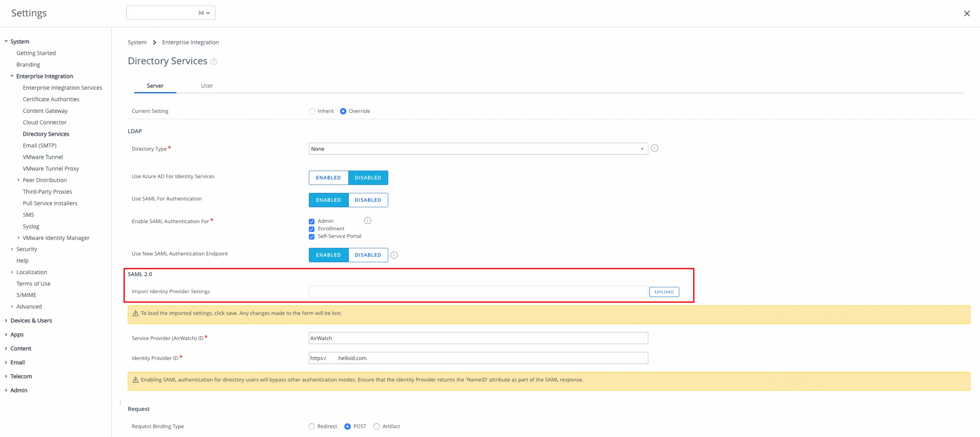Open Terms of Use
The height and width of the screenshot is (437, 980).
coord(34,284)
